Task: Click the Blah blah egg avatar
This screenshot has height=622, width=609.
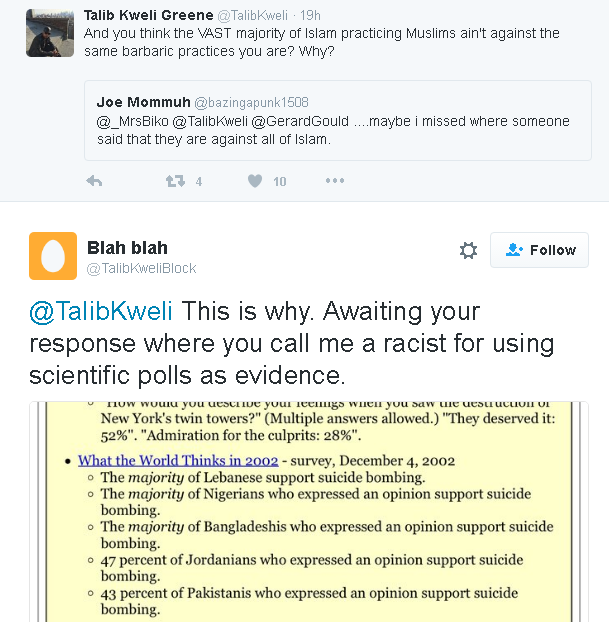Action: click(x=53, y=255)
